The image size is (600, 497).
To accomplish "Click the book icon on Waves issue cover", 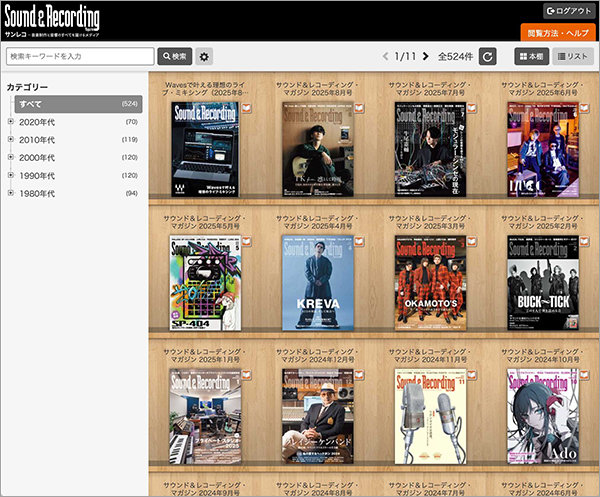I will 246,107.
